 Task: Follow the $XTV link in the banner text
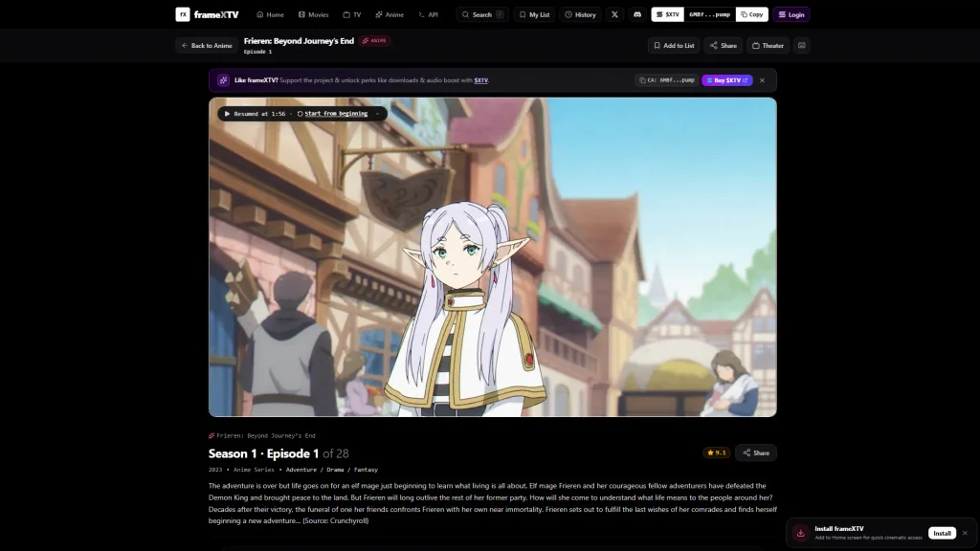click(480, 80)
